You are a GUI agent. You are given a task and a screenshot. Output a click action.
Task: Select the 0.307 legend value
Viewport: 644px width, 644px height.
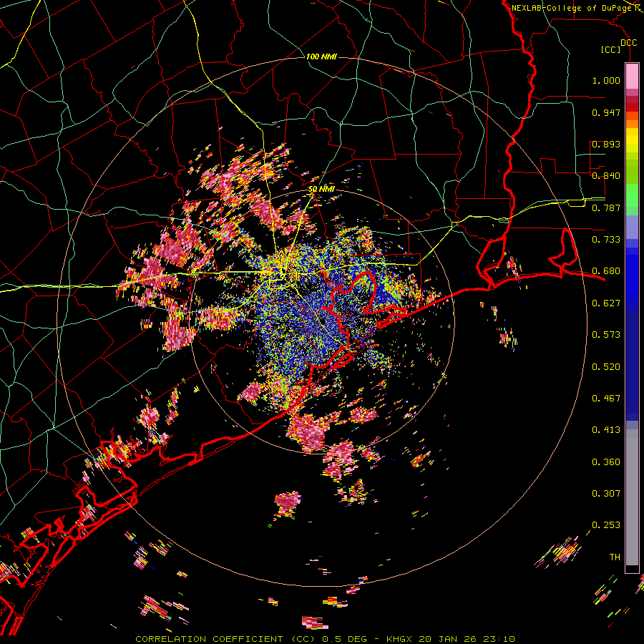(606, 493)
